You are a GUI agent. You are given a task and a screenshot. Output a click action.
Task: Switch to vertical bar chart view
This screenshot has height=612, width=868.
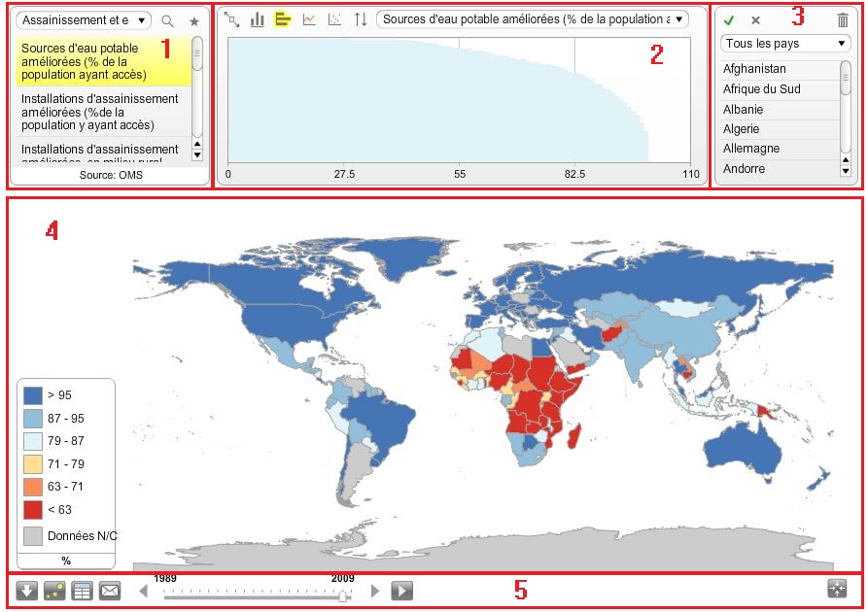pyautogui.click(x=258, y=19)
